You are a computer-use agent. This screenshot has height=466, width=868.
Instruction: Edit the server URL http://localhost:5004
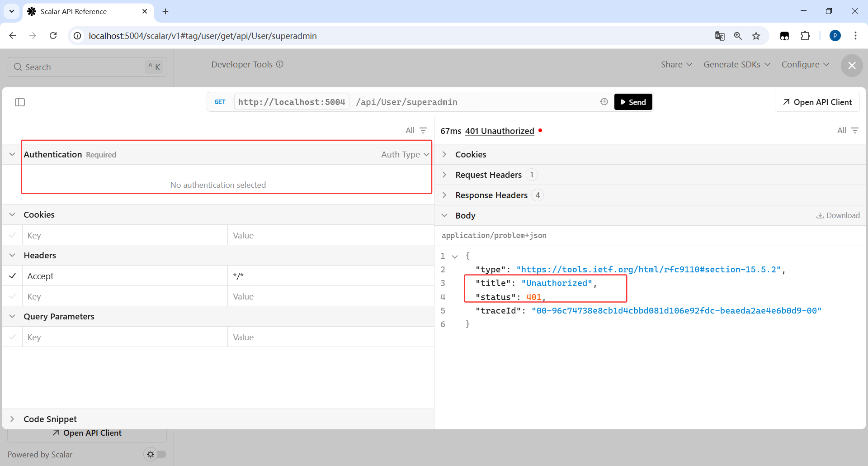click(x=292, y=102)
